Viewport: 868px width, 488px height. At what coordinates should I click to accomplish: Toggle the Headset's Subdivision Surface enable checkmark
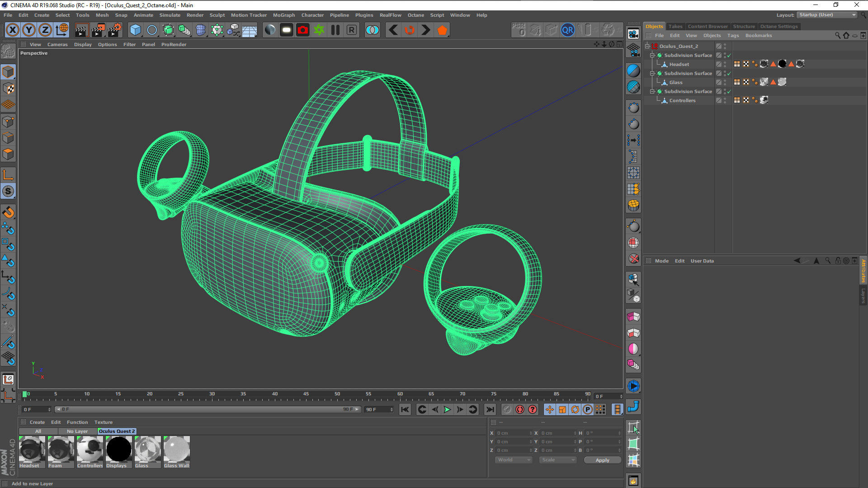(729, 55)
